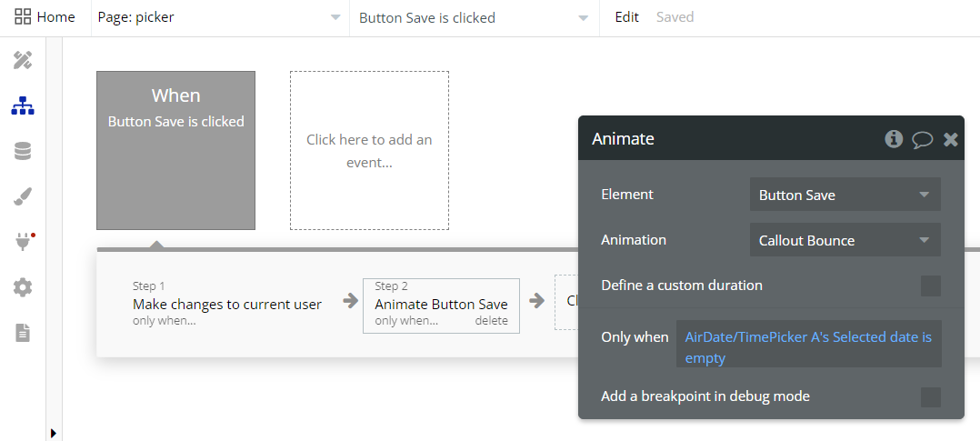Edit the Only when condition expression
This screenshot has height=441, width=980.
[x=808, y=347]
